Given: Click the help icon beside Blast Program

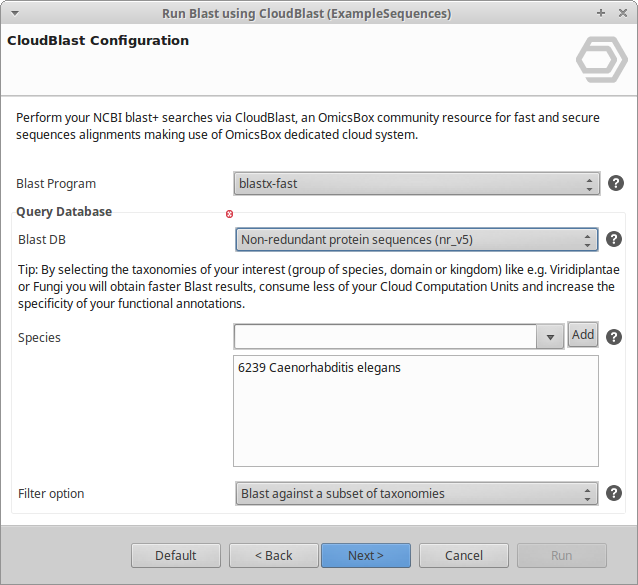Looking at the screenshot, I should (x=616, y=184).
